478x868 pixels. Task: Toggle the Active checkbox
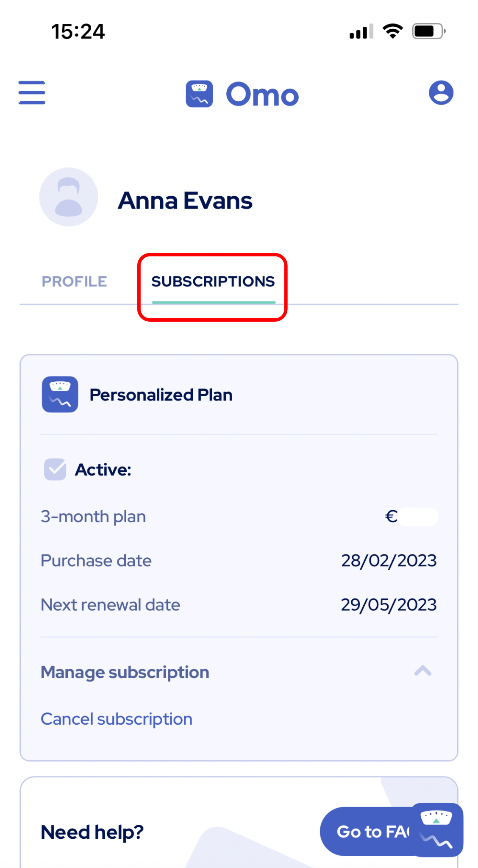[x=55, y=469]
